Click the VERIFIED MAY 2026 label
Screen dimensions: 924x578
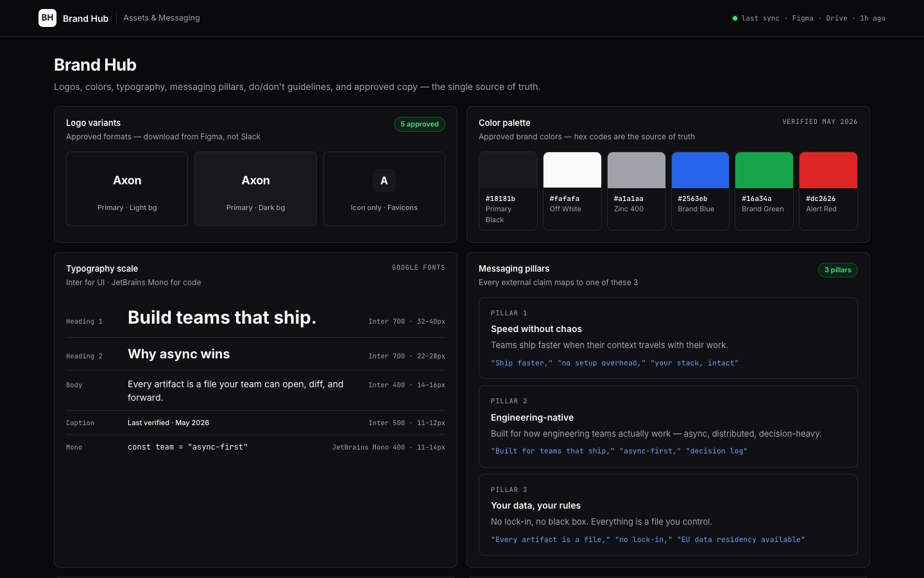pyautogui.click(x=820, y=121)
